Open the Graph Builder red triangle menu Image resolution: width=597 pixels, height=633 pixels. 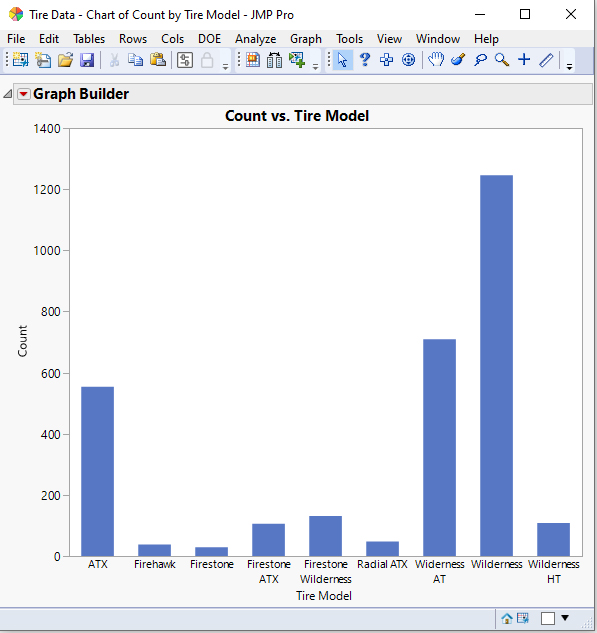24,94
